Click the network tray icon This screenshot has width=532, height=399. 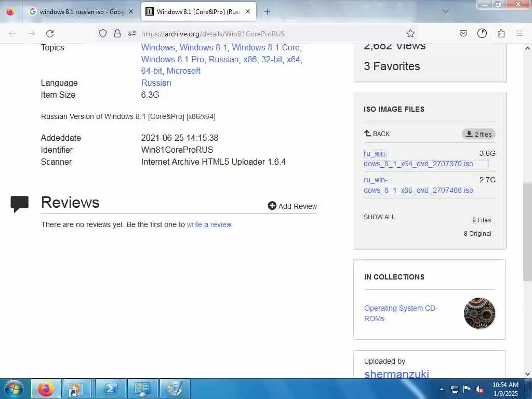[454, 389]
